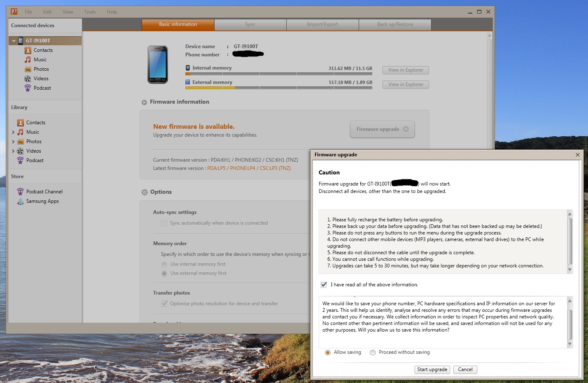Uncheck I have read all above information
Screen dimensions: 588x383
click(324, 285)
